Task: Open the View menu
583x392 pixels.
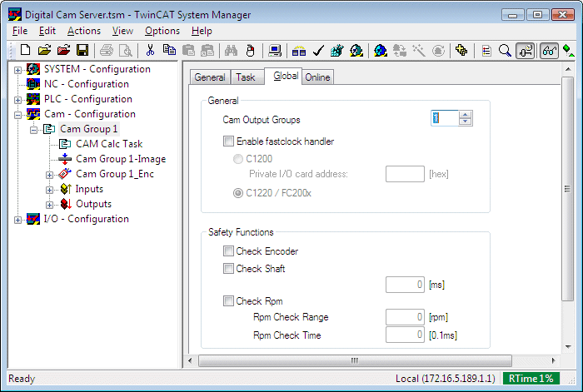Action: tap(122, 31)
